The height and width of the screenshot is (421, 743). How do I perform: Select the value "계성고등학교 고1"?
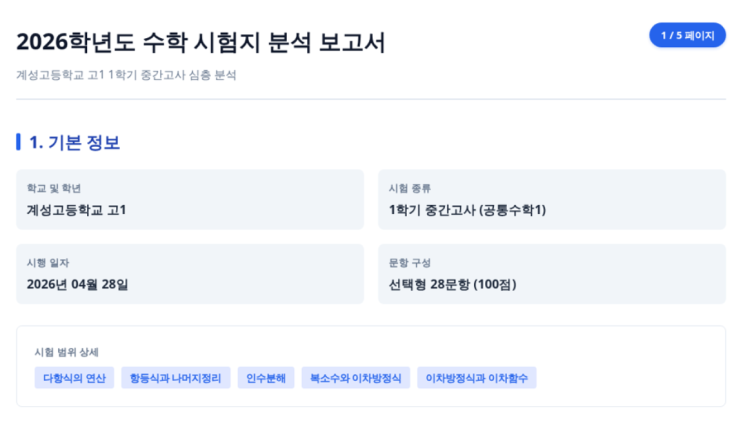pos(77,209)
